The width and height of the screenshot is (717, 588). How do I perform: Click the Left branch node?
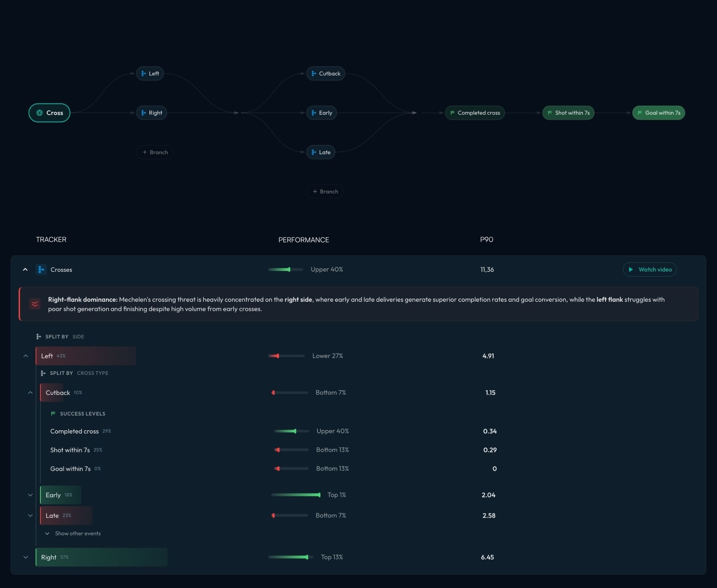pos(150,74)
